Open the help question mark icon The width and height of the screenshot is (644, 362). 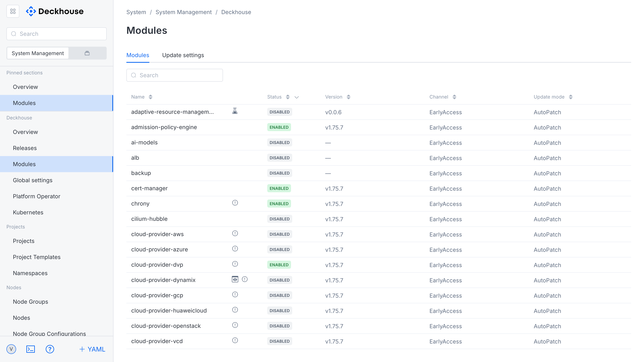click(50, 349)
